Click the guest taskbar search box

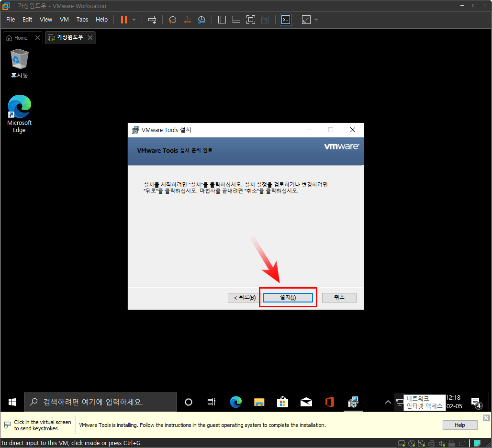click(101, 402)
